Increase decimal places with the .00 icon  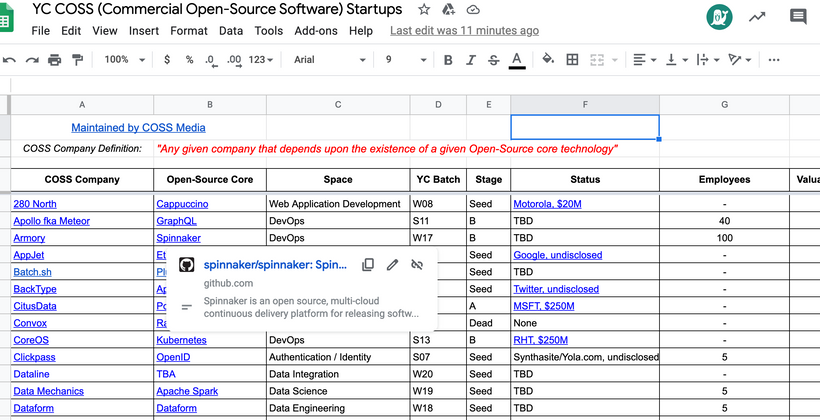(234, 61)
